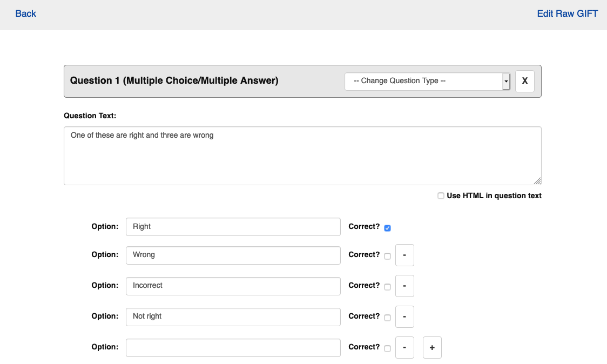The image size is (607, 364).
Task: Enable Use HTML in question text
Action: pyautogui.click(x=441, y=196)
